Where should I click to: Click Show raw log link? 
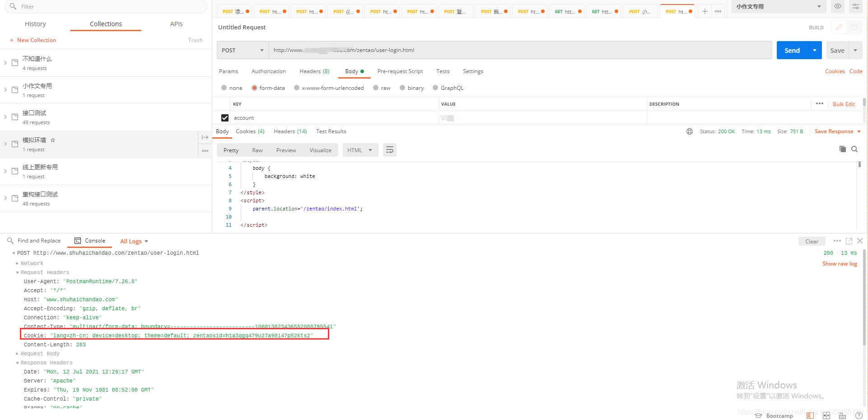[840, 264]
